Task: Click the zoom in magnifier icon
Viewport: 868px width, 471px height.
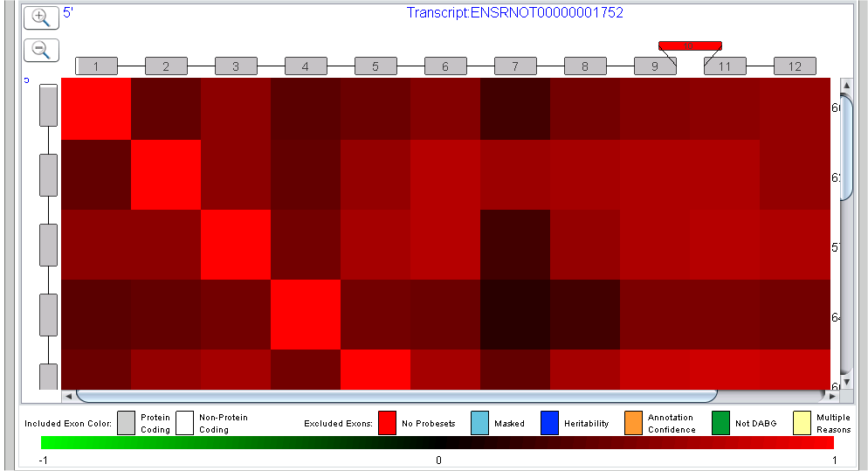Action: click(42, 17)
